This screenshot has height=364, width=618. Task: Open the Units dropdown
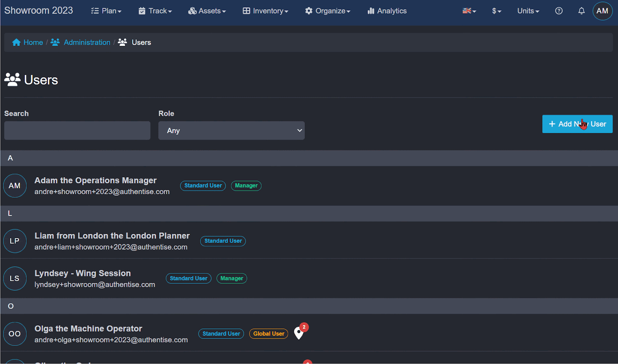tap(528, 11)
